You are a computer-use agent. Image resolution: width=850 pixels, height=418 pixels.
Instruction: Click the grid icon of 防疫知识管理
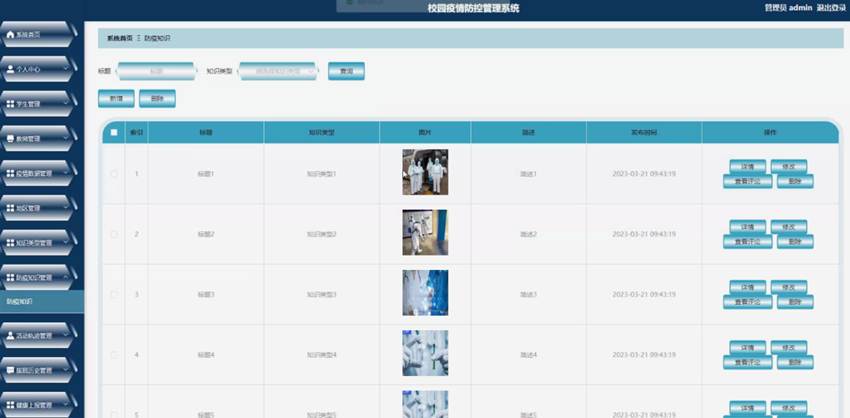[10, 278]
